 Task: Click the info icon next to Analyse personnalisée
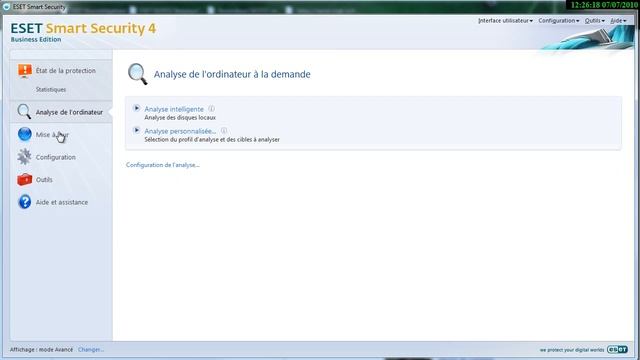(224, 131)
